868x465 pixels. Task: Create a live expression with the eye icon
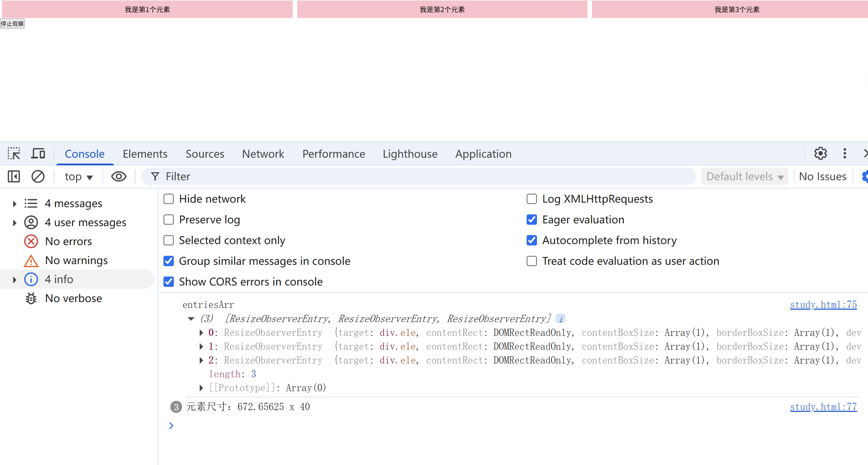(119, 176)
